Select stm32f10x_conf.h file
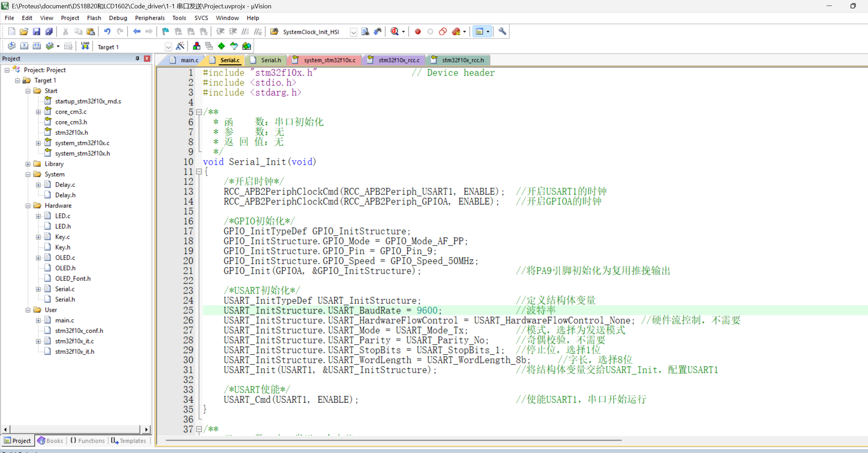The width and height of the screenshot is (868, 453). (x=79, y=331)
